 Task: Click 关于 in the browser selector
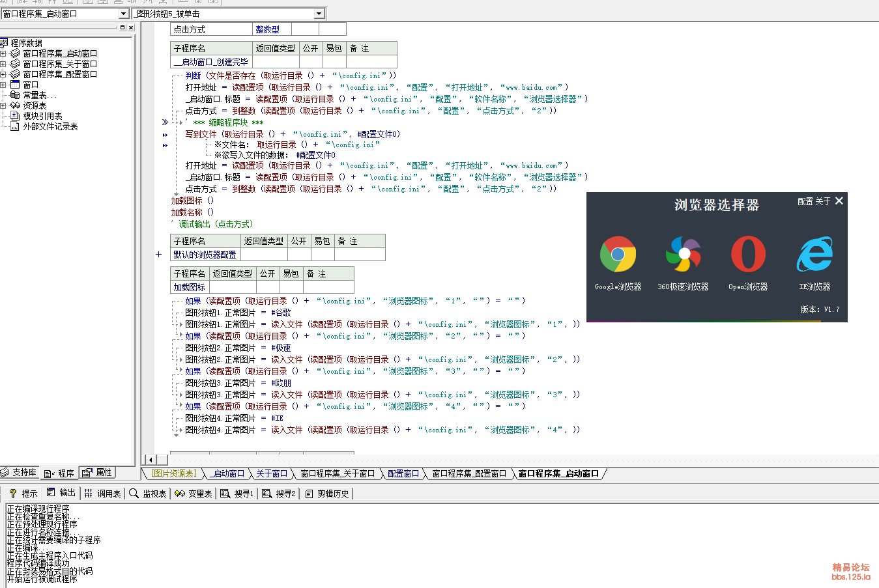pyautogui.click(x=822, y=202)
